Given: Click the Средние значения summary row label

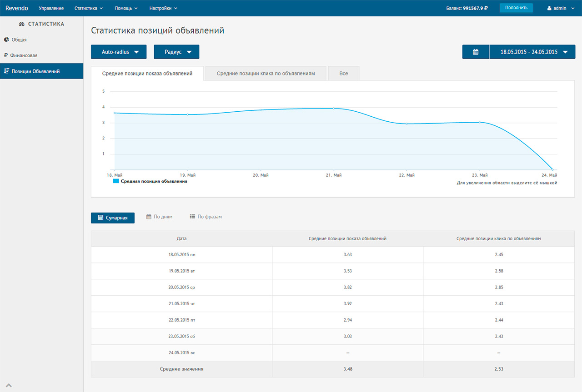Looking at the screenshot, I should click(181, 369).
